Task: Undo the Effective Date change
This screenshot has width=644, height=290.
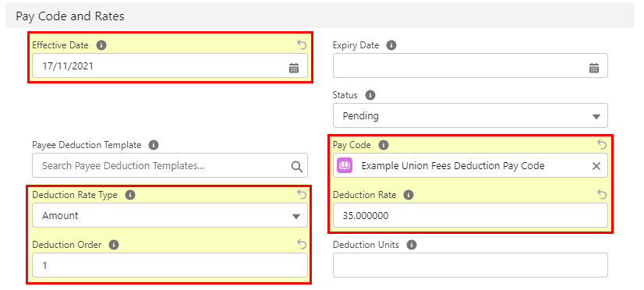Action: click(302, 44)
